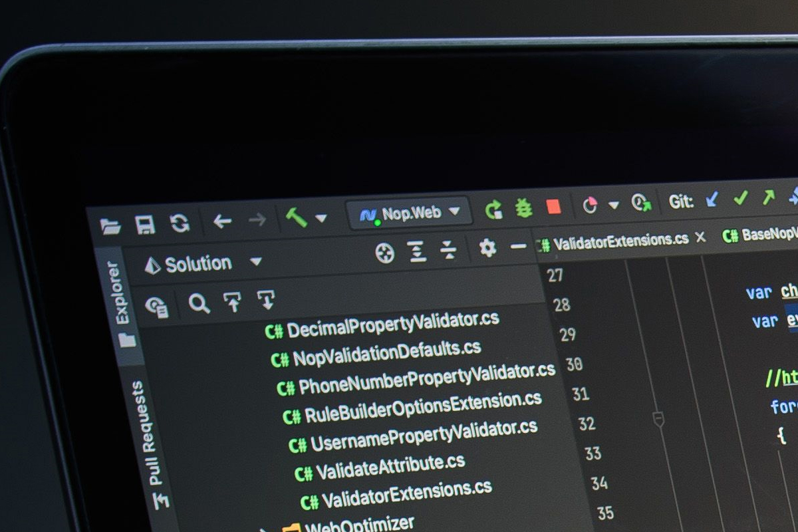The width and height of the screenshot is (798, 532).
Task: Toggle the code fold marker at line 32
Action: tap(659, 419)
